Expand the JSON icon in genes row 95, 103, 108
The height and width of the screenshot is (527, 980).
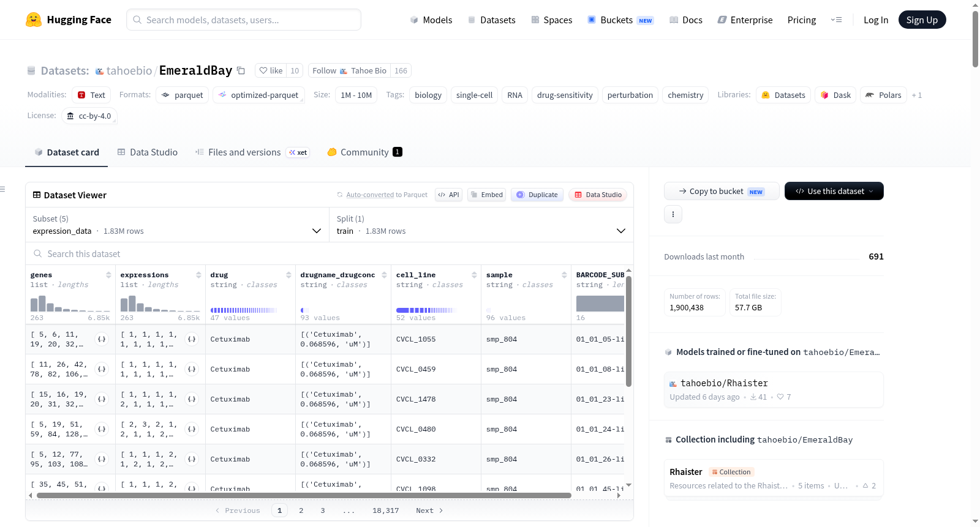[x=102, y=459]
